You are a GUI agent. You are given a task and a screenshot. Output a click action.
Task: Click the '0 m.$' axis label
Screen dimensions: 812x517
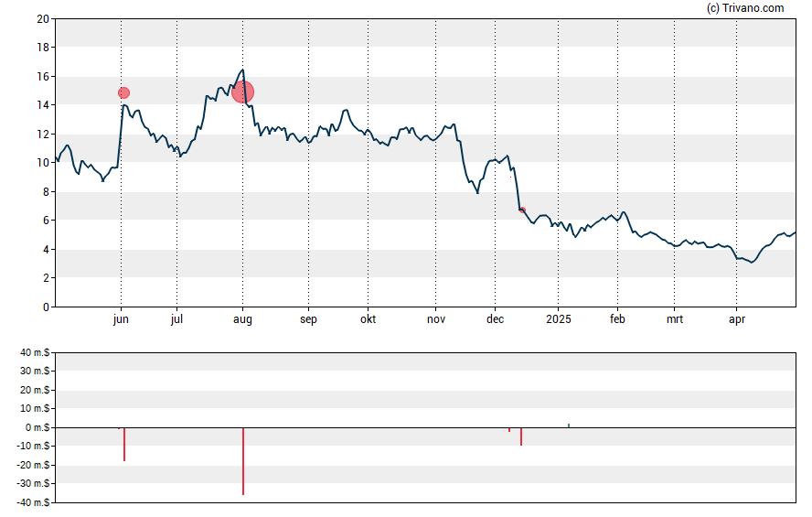pyautogui.click(x=37, y=427)
